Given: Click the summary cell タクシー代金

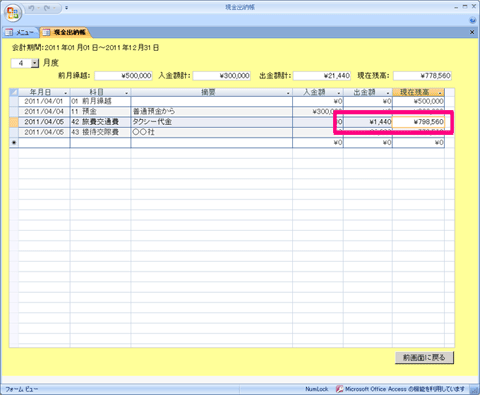Looking at the screenshot, I should click(212, 122).
